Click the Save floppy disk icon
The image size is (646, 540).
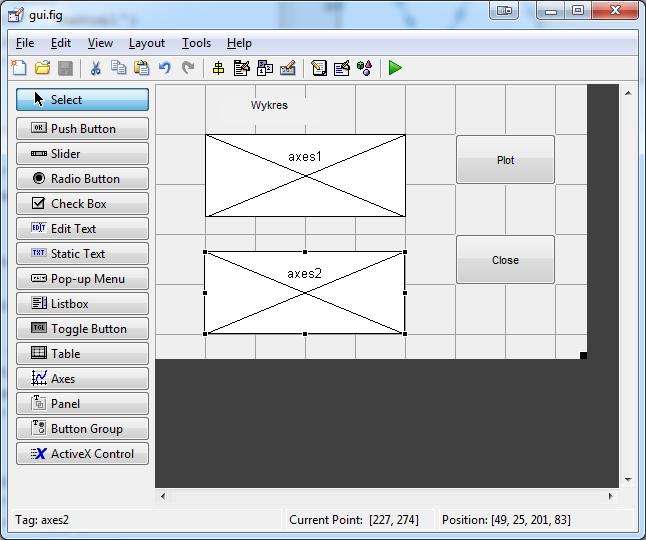click(x=66, y=68)
